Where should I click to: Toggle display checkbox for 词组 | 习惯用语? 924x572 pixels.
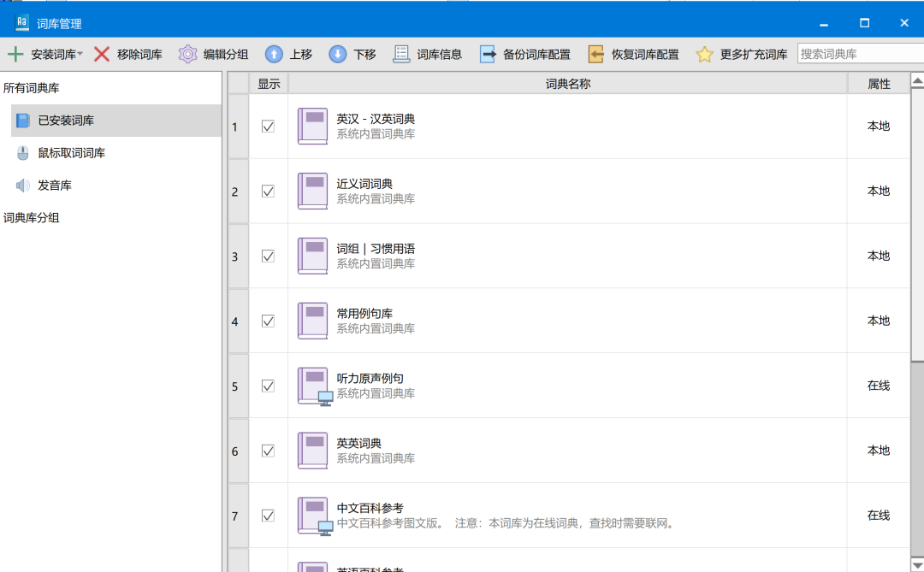coord(268,257)
